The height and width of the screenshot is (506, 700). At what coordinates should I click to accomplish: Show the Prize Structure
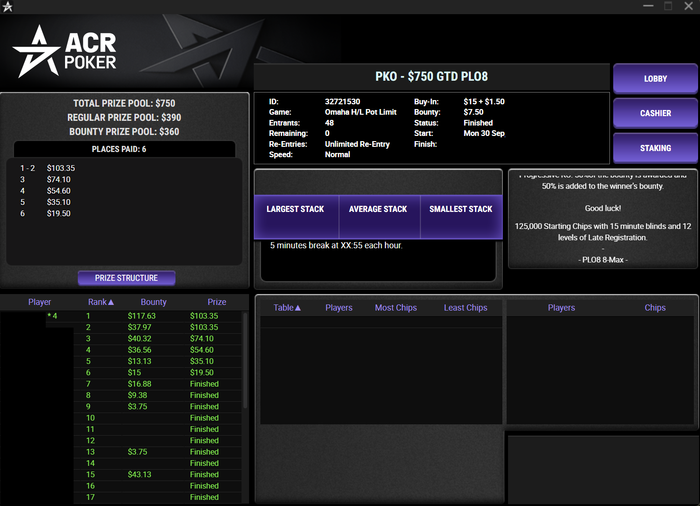click(x=126, y=278)
